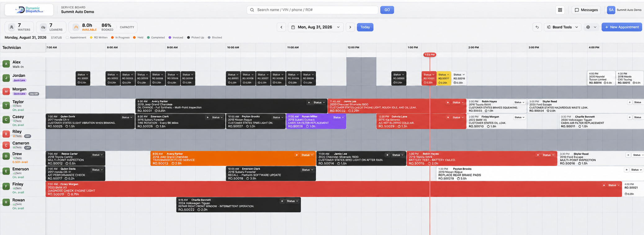Click the "86% BOOKED" stat
The height and width of the screenshot is (235, 644).
107,27
